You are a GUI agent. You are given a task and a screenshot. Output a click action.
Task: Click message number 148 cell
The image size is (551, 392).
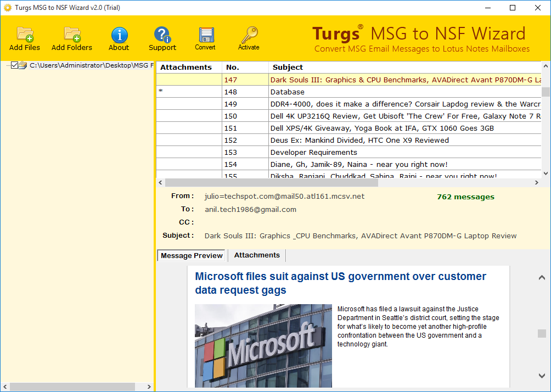pyautogui.click(x=245, y=92)
